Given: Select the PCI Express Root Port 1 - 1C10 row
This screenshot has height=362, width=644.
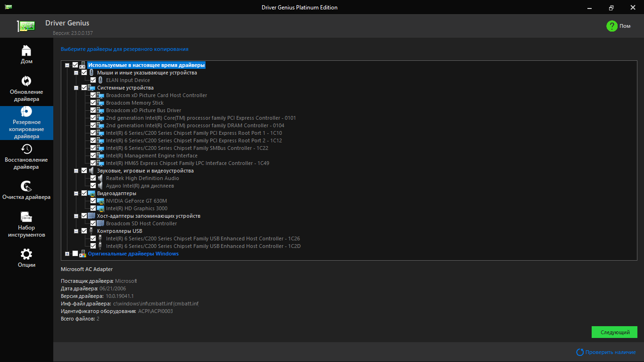Looking at the screenshot, I should click(194, 133).
